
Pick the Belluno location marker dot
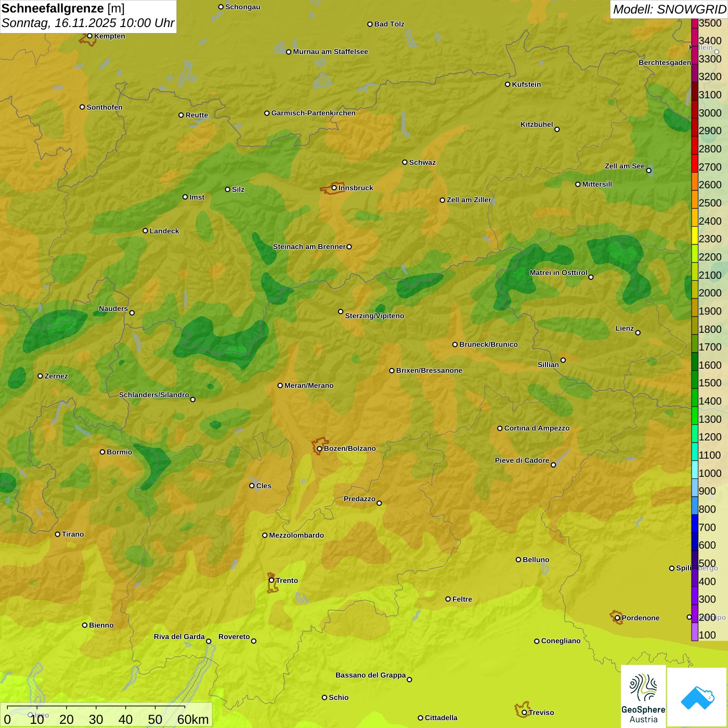point(518,560)
